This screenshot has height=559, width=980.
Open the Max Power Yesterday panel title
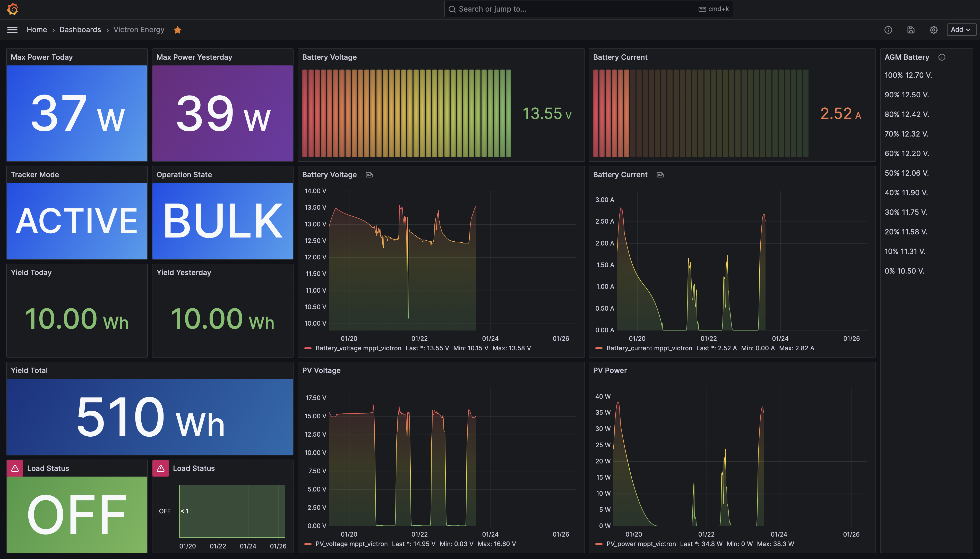[194, 57]
